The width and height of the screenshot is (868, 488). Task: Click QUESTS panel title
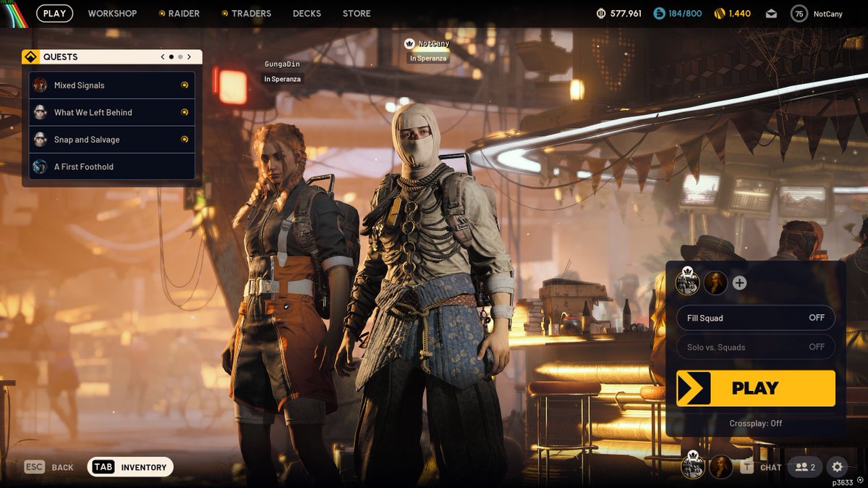click(60, 56)
